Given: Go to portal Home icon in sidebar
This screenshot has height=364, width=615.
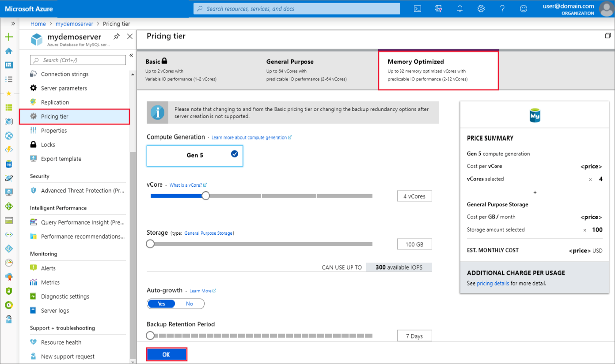Looking at the screenshot, I should pos(8,51).
